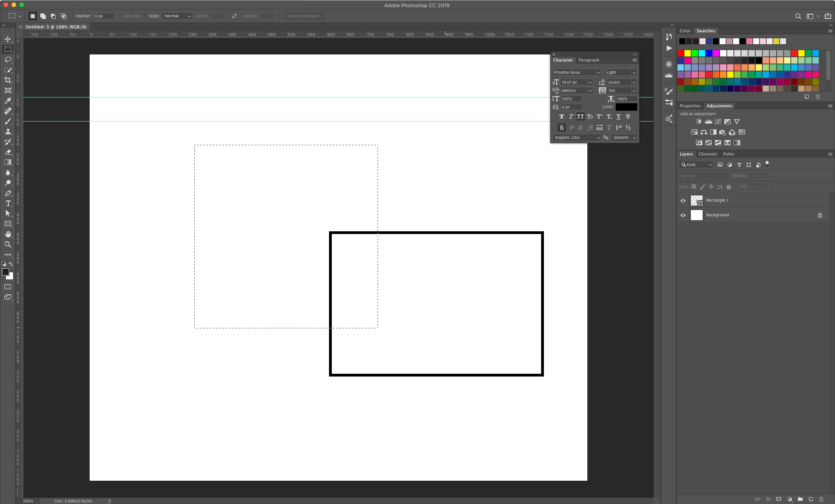
Task: Select the Horizontal Type tool
Action: [x=8, y=203]
